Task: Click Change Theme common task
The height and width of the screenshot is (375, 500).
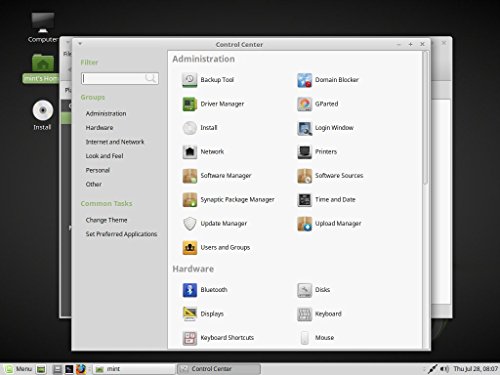Action: (x=106, y=220)
